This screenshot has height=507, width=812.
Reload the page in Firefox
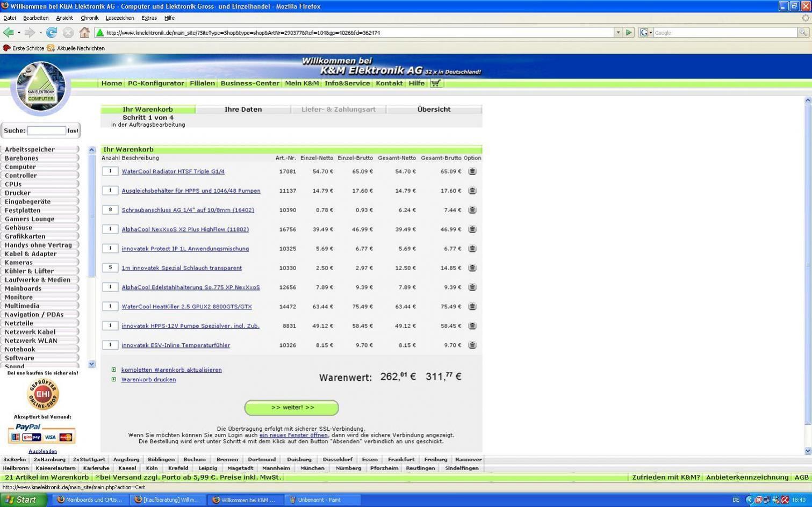tap(52, 33)
